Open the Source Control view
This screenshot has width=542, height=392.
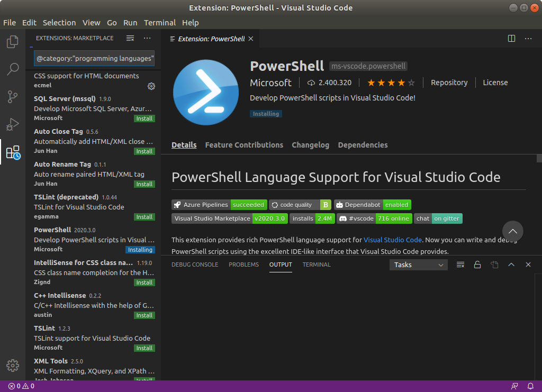(x=13, y=97)
